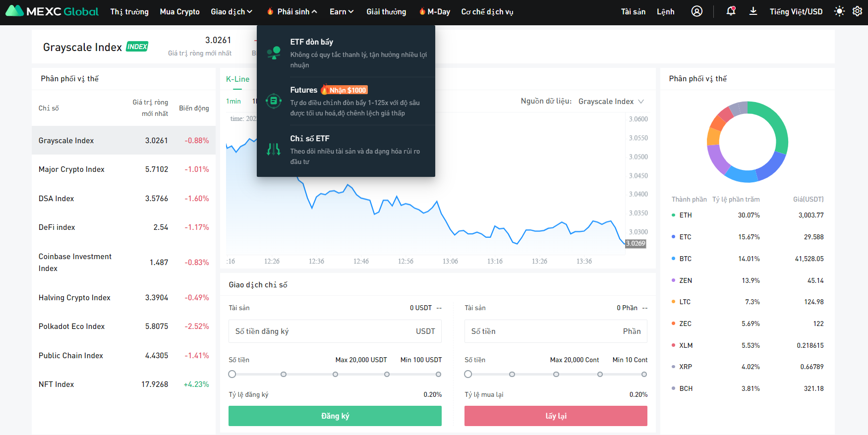Click the ETF đòn bẩy icon

pos(274,53)
